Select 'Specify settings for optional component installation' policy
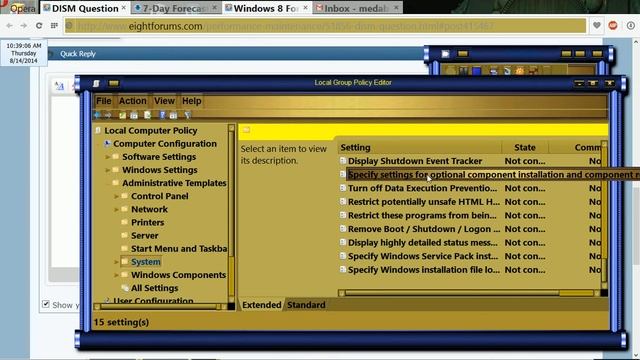 (x=493, y=175)
